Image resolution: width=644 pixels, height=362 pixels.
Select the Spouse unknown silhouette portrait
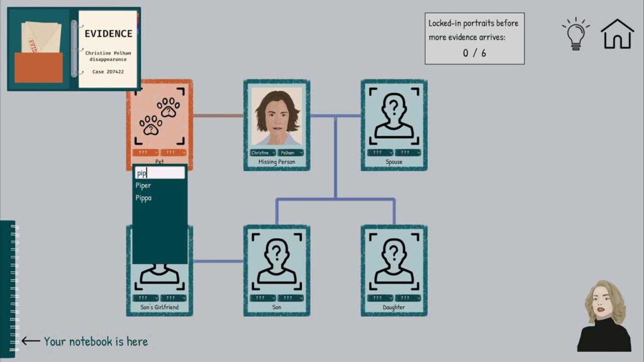[x=394, y=115]
